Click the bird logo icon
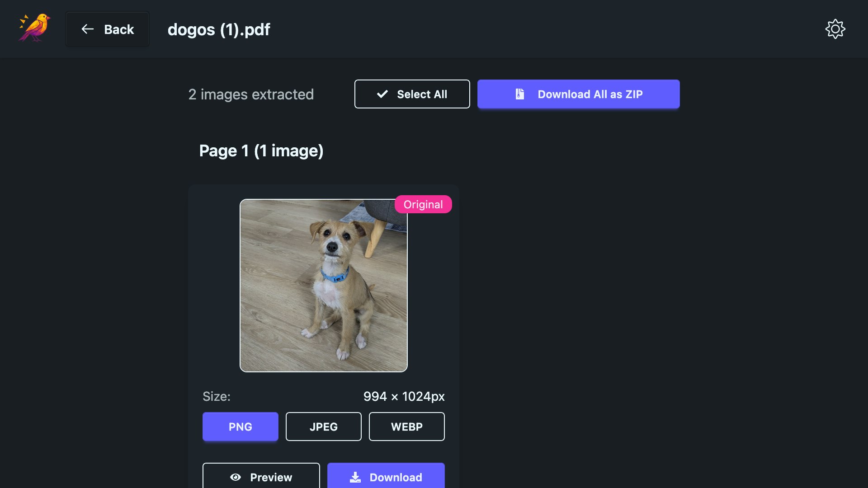 point(34,28)
